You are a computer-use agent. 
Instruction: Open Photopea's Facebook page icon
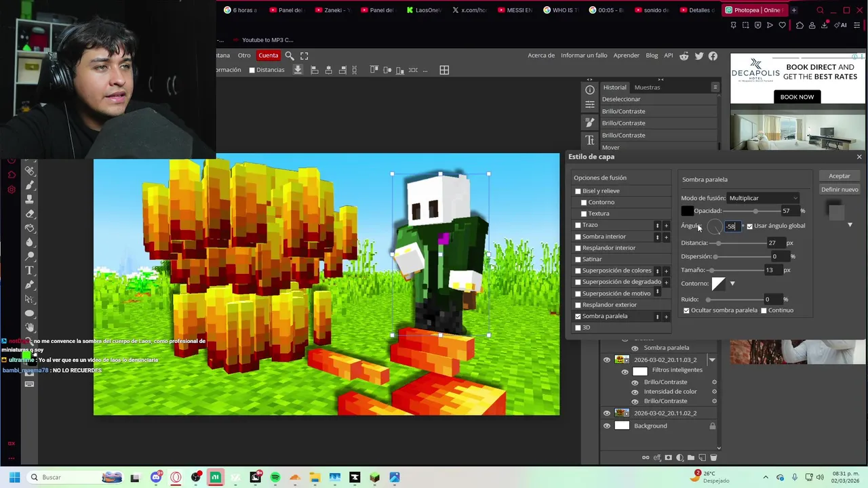[x=713, y=56]
